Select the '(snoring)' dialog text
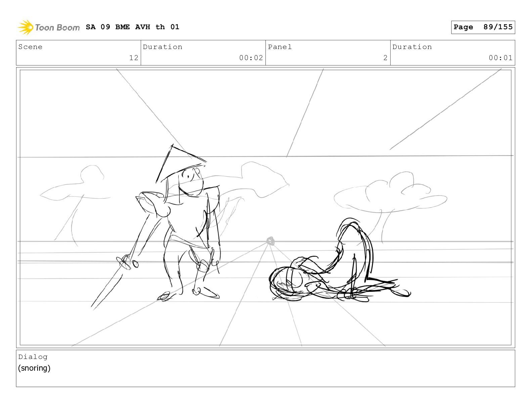The image size is (532, 411). click(34, 368)
